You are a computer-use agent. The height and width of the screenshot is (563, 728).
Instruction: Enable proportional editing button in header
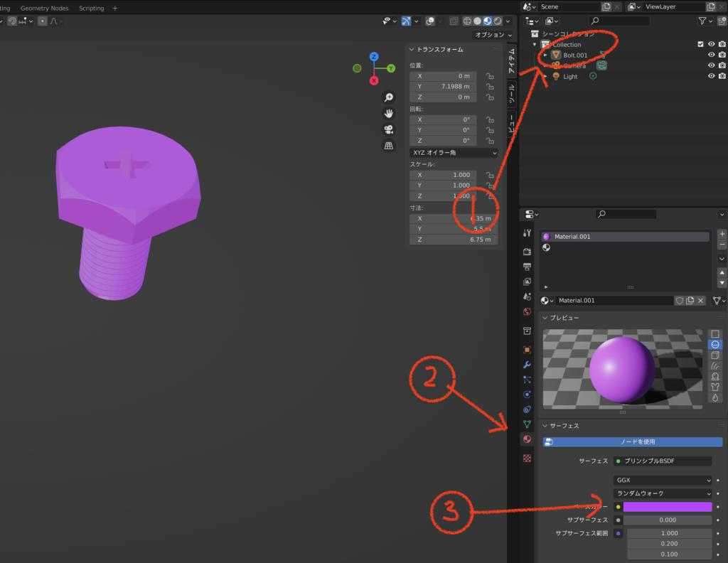point(43,21)
